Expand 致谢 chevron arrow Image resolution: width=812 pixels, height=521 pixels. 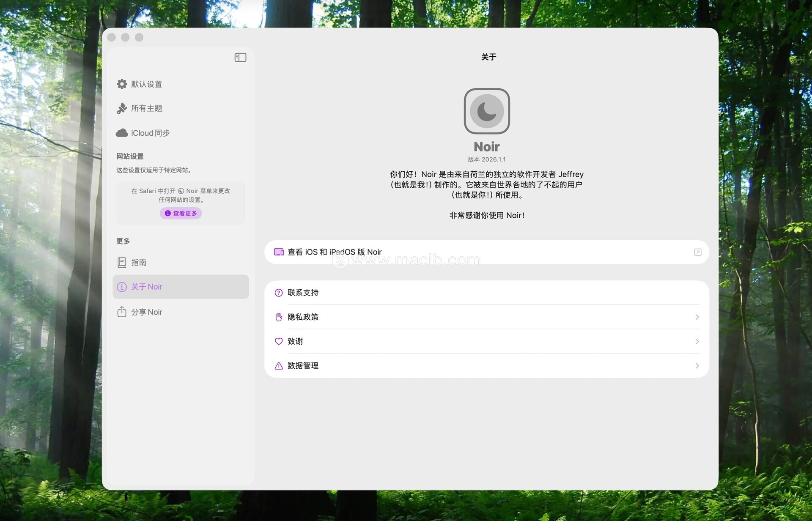697,342
